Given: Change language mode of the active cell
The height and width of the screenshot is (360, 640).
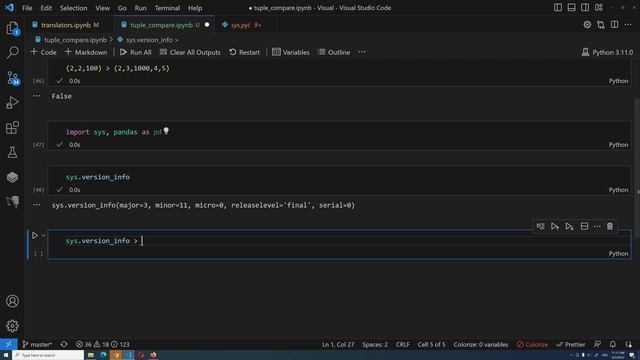Looking at the screenshot, I should (618, 253).
